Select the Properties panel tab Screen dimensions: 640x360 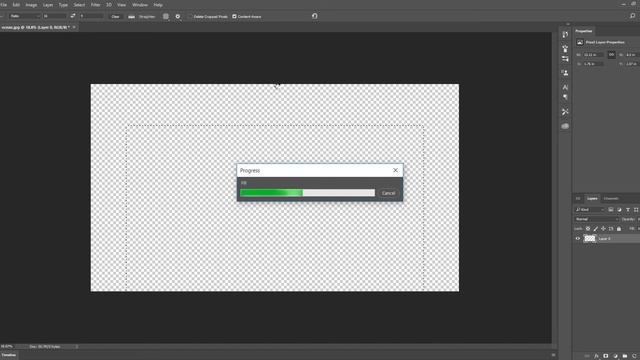(x=584, y=31)
